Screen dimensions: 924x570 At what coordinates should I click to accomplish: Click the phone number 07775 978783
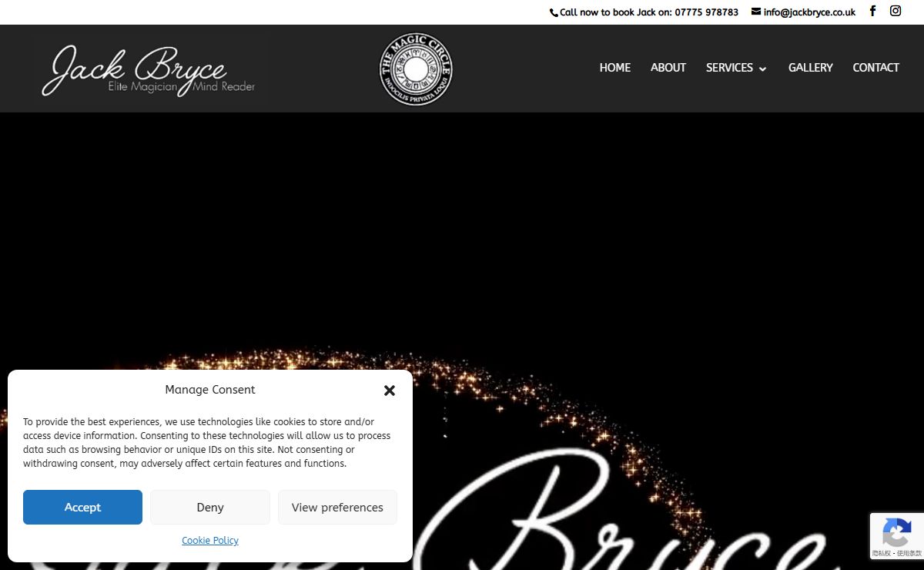point(707,12)
